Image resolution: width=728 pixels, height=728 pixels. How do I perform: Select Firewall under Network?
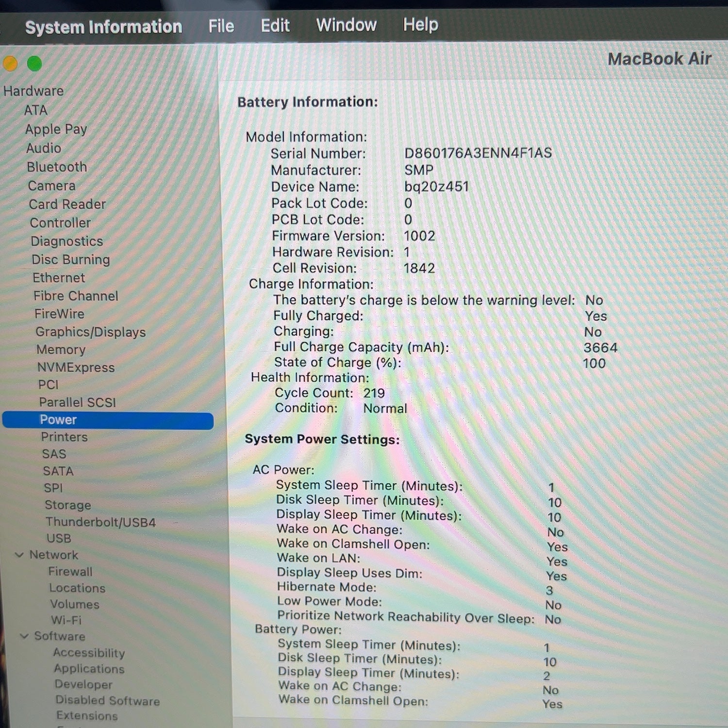pyautogui.click(x=70, y=571)
